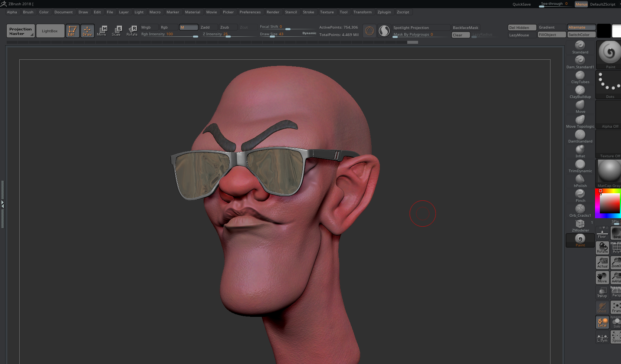This screenshot has height=364, width=621.
Task: Click the canvas Move navigation hand icon
Action: [602, 278]
